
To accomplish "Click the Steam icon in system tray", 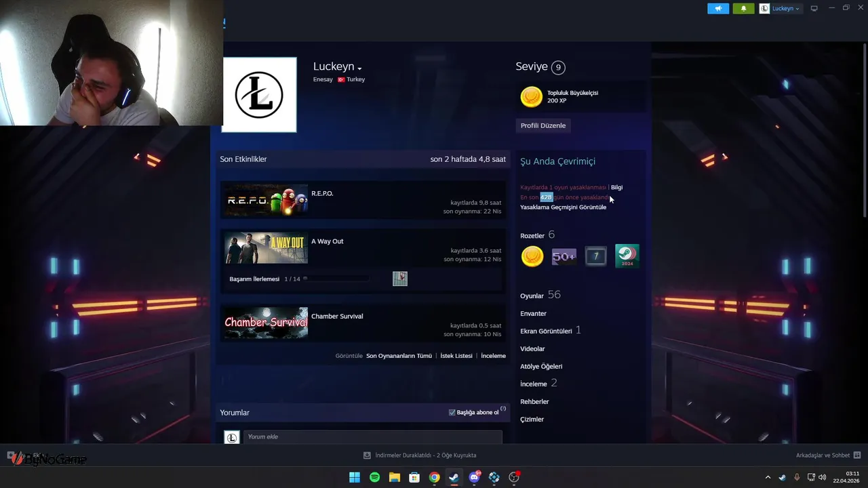I will point(782,477).
